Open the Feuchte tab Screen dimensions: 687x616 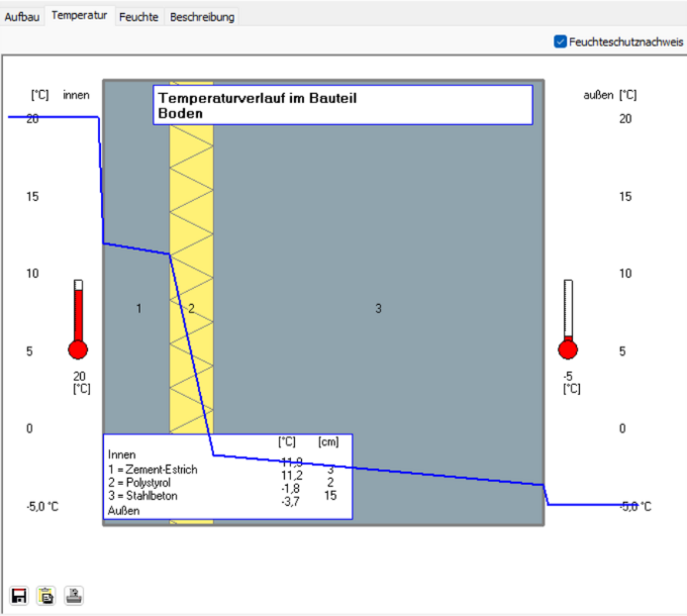point(139,16)
